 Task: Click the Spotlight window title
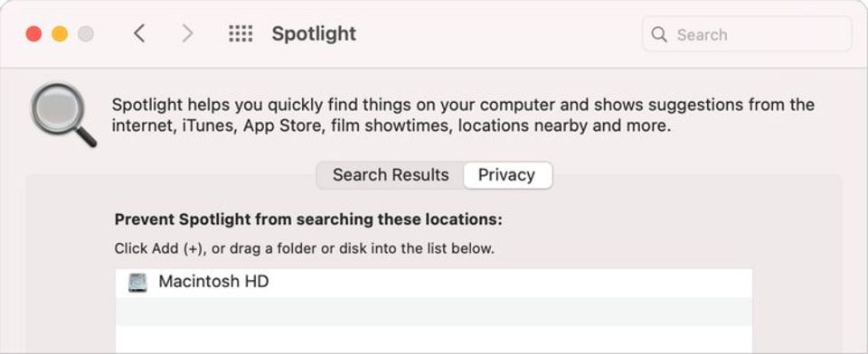coord(314,33)
